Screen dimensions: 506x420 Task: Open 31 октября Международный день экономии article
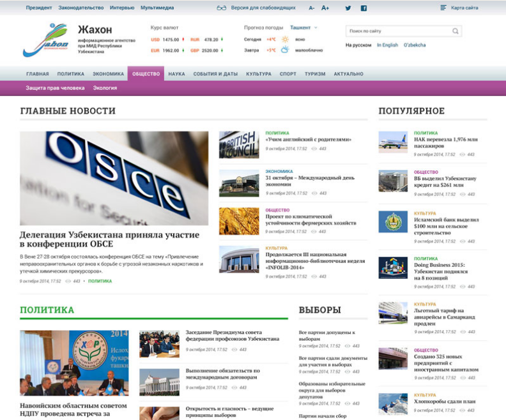[x=310, y=181]
